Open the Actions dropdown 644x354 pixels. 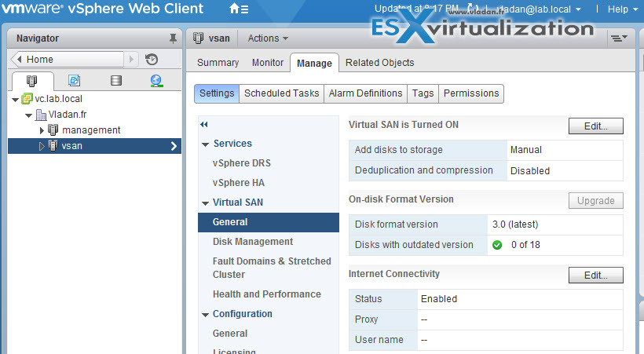pos(268,38)
